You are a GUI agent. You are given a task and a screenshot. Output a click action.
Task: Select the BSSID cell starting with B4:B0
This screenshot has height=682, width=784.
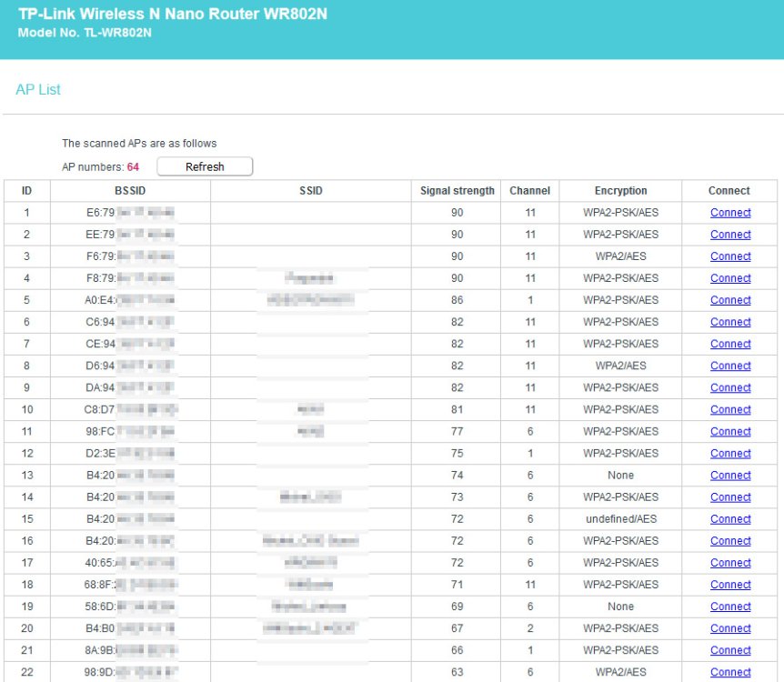130,628
